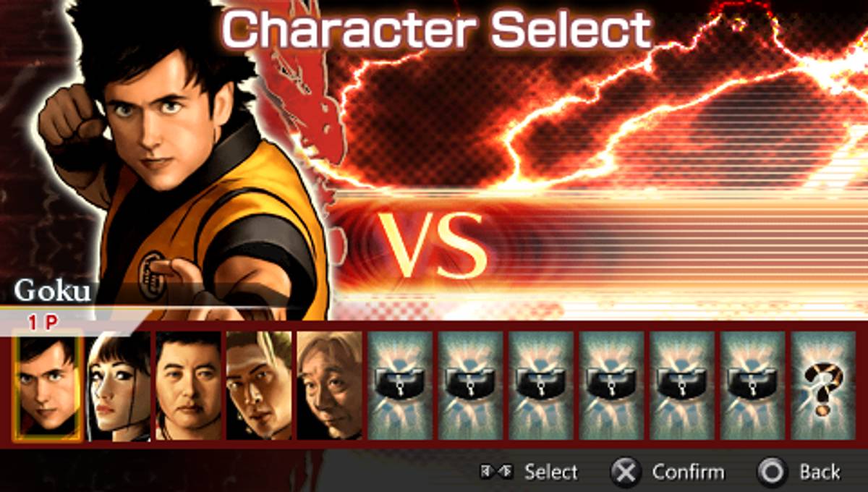
Task: Click the directional arrows Select icon
Action: (x=497, y=472)
